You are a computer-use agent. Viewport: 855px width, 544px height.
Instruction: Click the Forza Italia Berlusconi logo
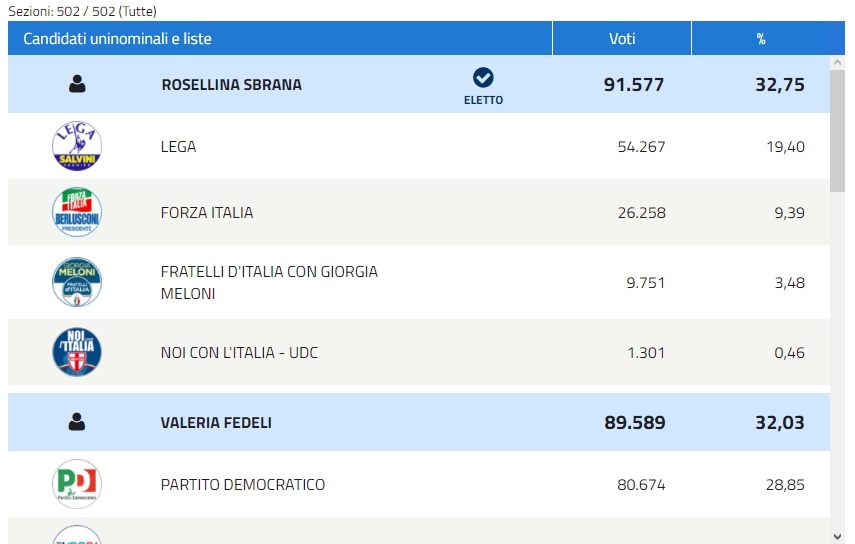click(x=77, y=213)
